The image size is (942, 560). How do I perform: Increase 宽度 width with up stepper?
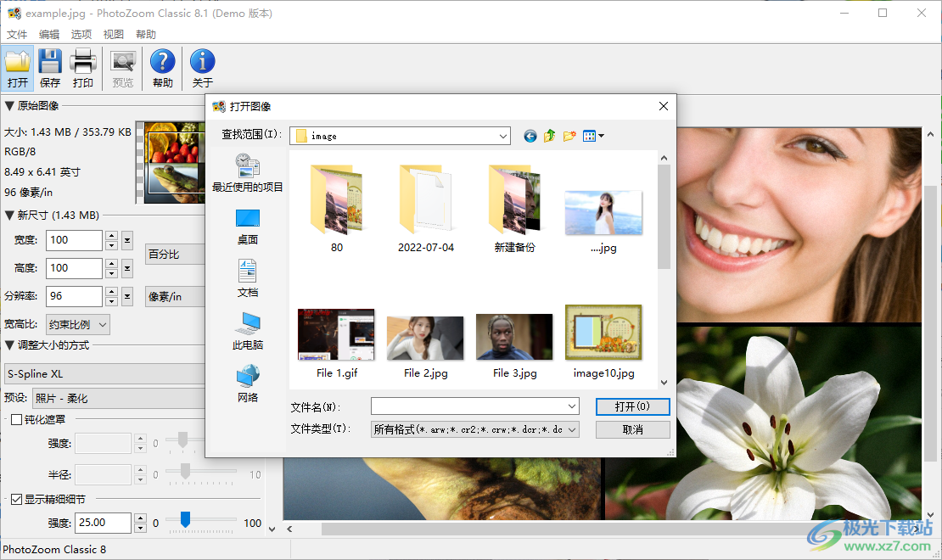(x=111, y=236)
